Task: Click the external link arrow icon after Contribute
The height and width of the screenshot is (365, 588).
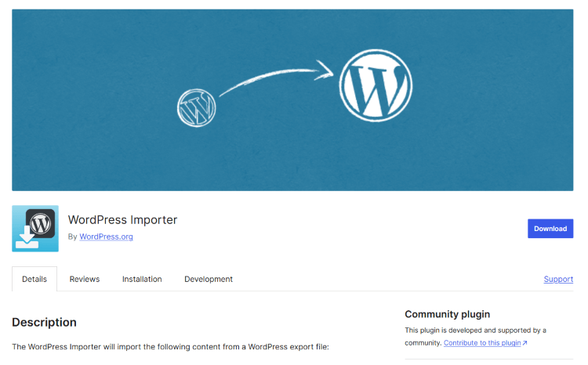Action: [525, 343]
